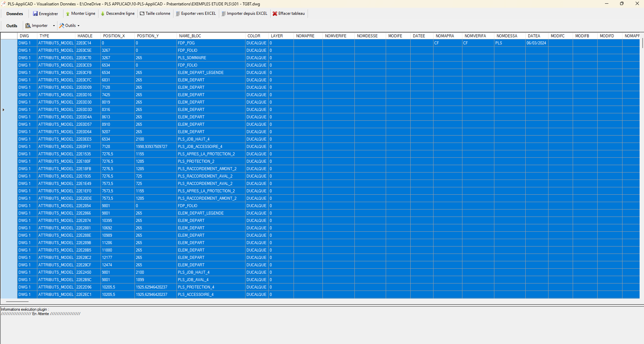Select the DATEA cell showing 06/03/2024

536,43
